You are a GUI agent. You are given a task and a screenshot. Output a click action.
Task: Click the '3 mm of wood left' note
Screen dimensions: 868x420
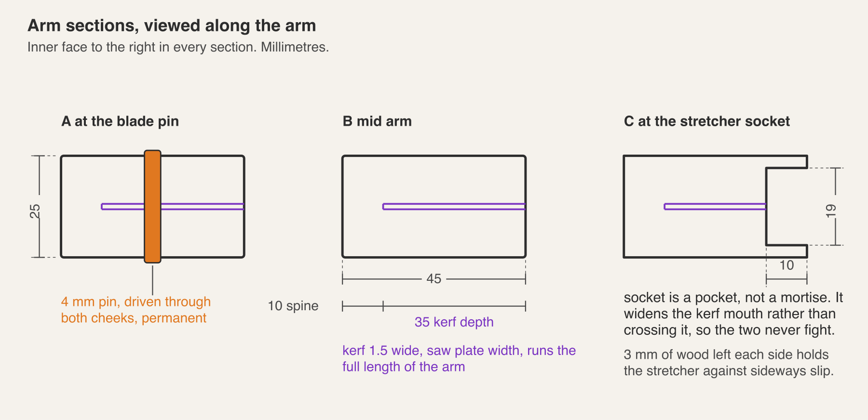pyautogui.click(x=729, y=363)
